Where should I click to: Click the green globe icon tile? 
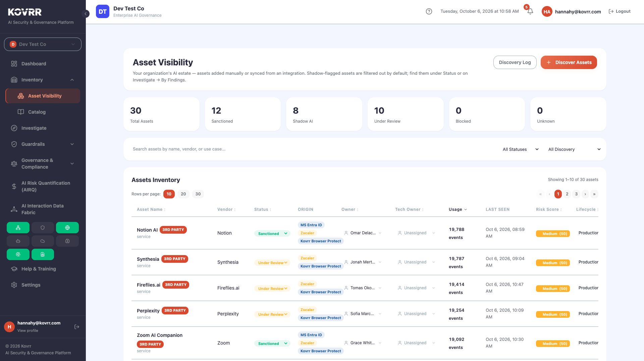(x=67, y=228)
